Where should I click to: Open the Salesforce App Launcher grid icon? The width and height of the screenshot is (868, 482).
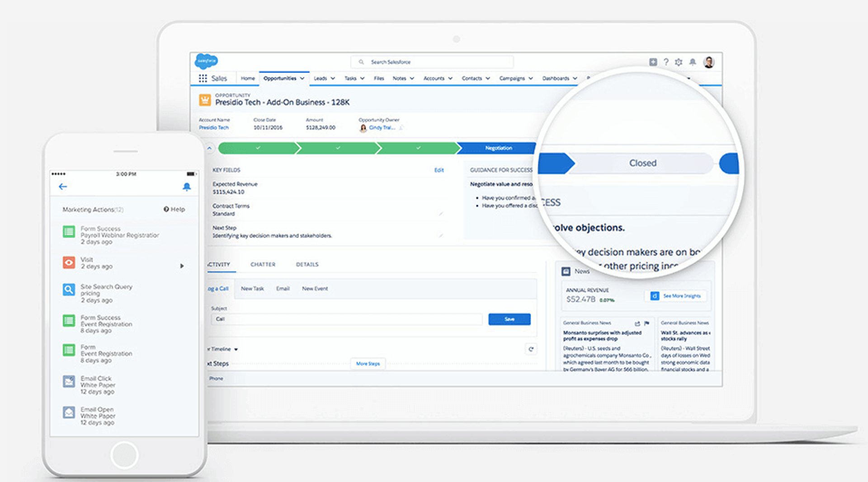(202, 78)
